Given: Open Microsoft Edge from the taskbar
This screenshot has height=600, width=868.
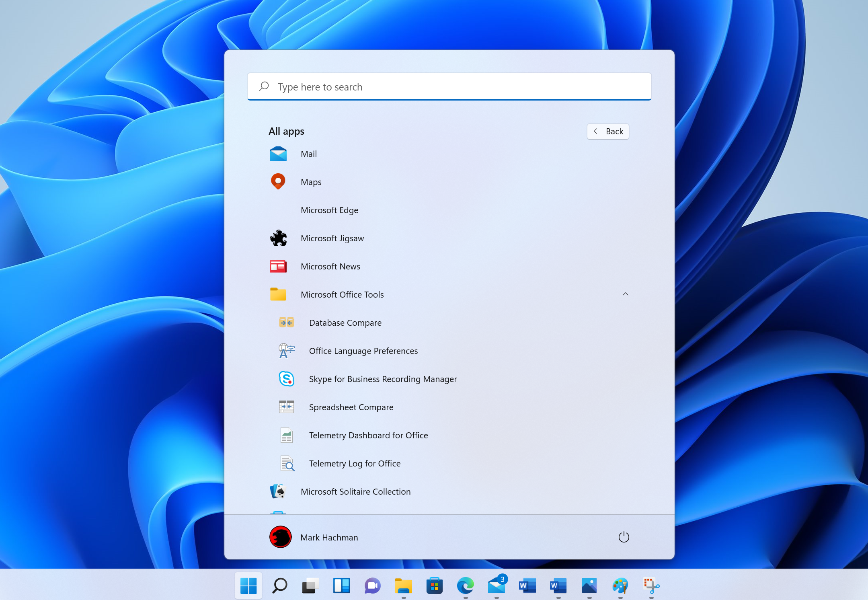Looking at the screenshot, I should point(466,586).
